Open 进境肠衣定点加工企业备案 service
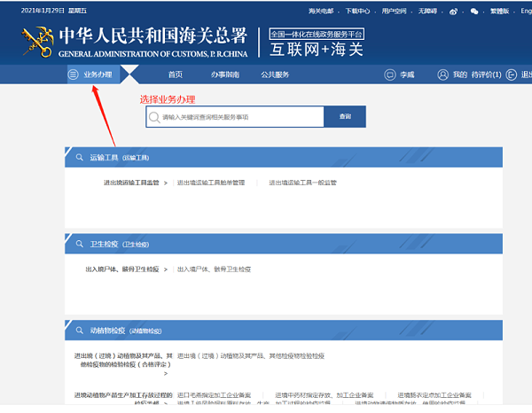The height and width of the screenshot is (413, 532). 434,395
